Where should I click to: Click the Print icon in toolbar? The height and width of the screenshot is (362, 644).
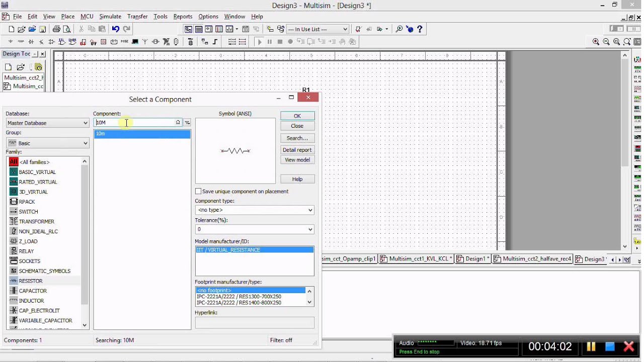coord(56,29)
